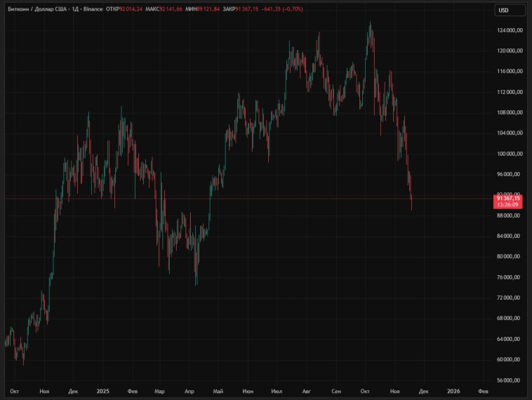
Task: Click the 56 000,00 price axis label
Action: tap(510, 380)
